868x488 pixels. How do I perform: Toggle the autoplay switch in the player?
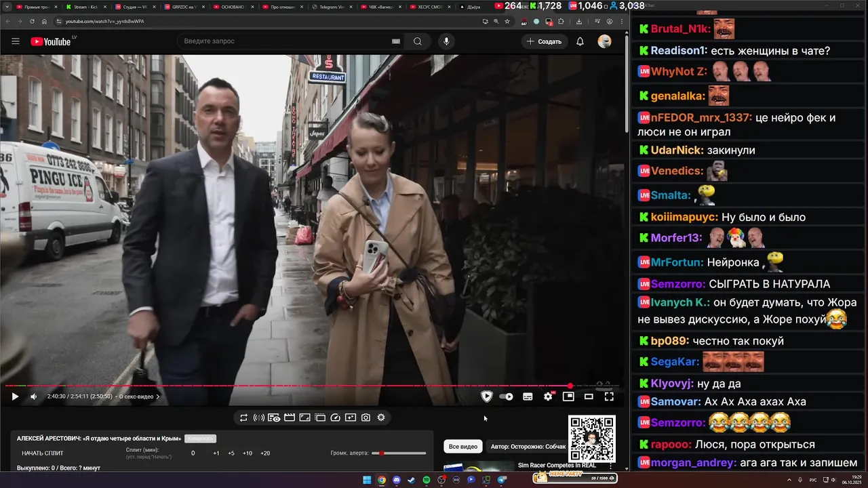point(507,396)
